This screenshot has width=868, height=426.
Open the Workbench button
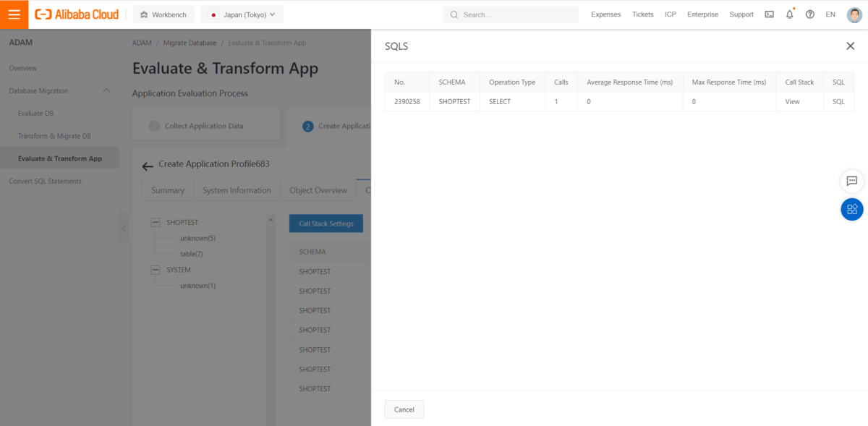163,14
